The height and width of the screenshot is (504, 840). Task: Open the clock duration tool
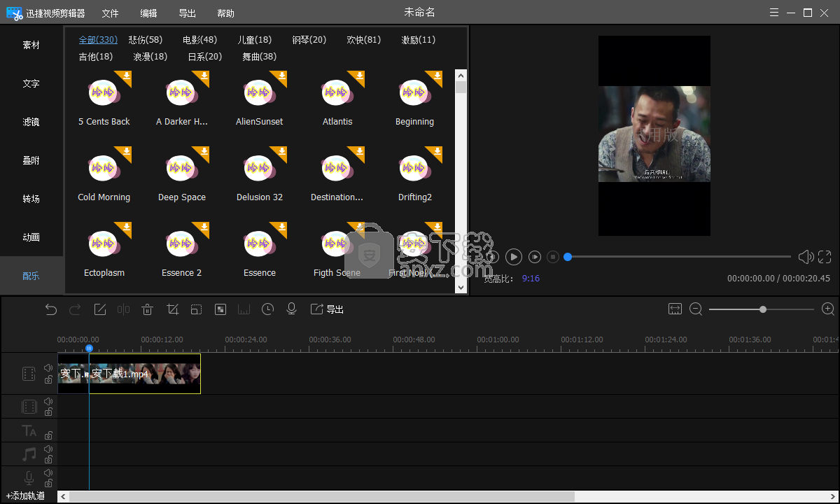(267, 309)
